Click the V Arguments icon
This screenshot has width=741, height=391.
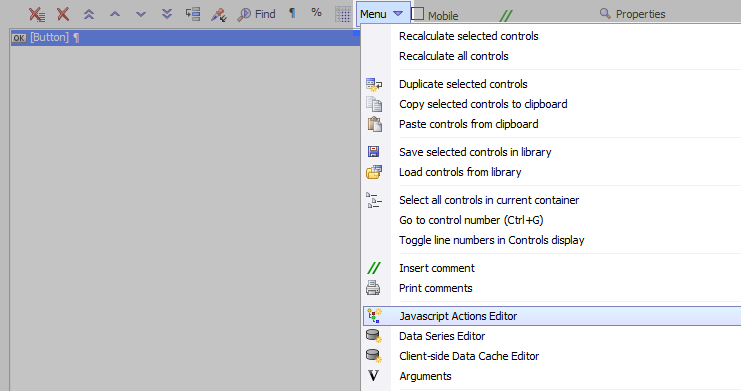click(x=373, y=376)
